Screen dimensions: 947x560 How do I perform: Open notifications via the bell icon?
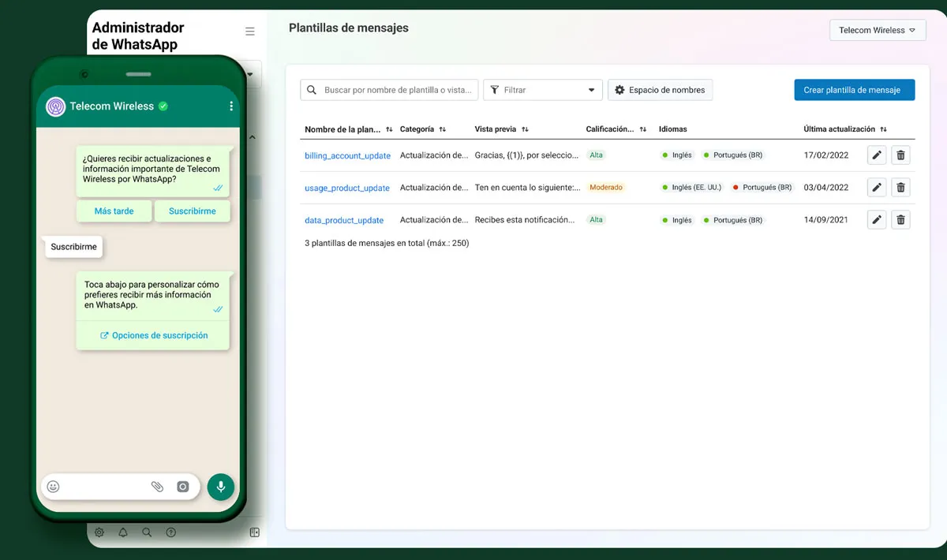pos(123,532)
